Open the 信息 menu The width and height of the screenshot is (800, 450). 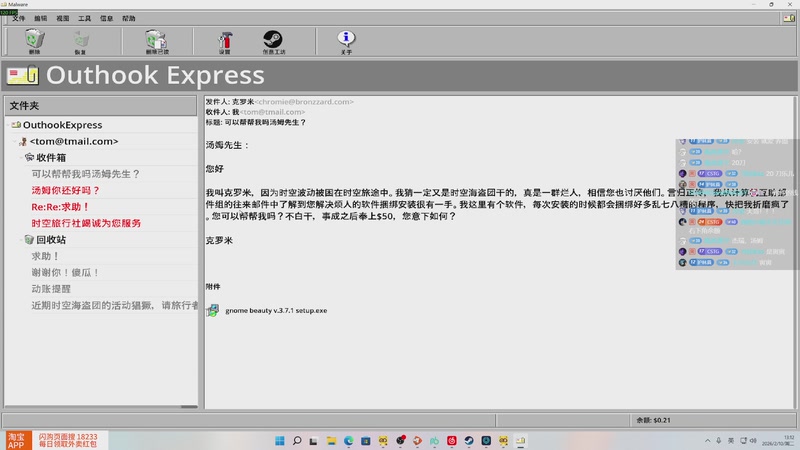pyautogui.click(x=107, y=18)
